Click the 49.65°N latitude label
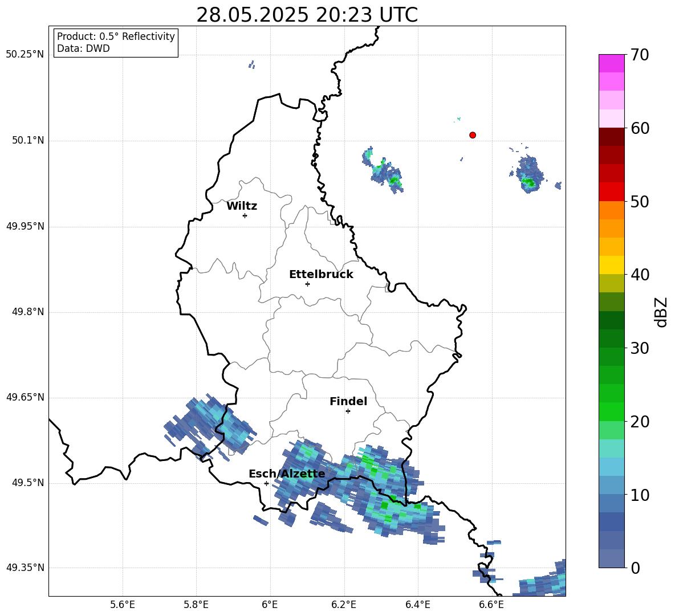This screenshot has width=675, height=616. [x=25, y=397]
